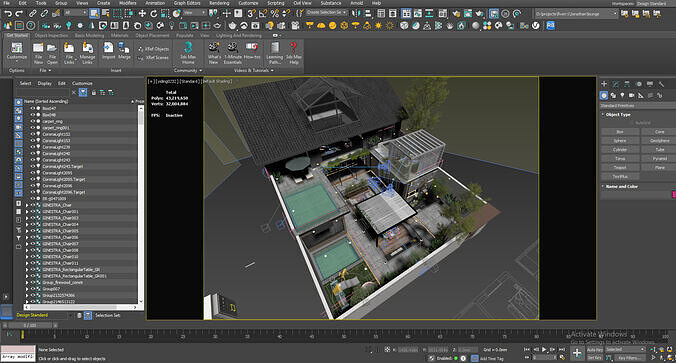This screenshot has height=363, width=676.
Task: Click the Scene Explorer horizontal scrollbar
Action: [x=81, y=307]
